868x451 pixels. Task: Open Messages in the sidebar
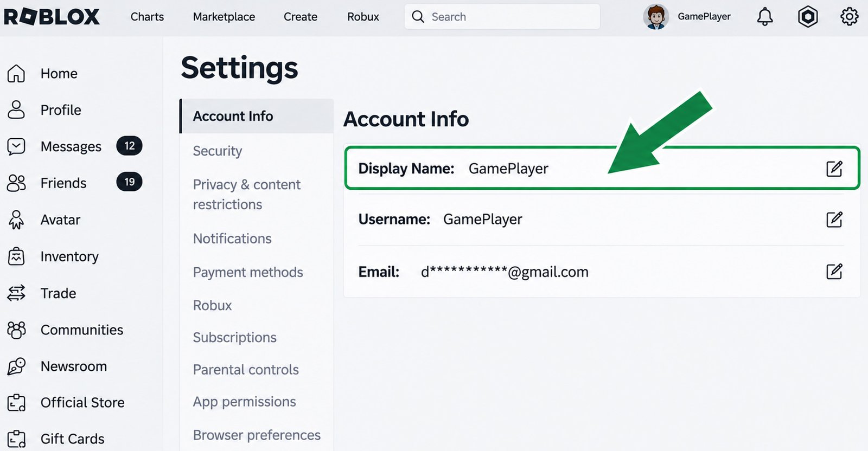click(x=71, y=146)
